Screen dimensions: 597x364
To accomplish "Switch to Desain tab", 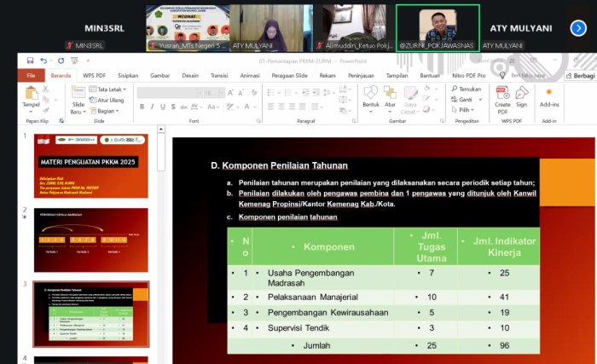I will [x=190, y=75].
